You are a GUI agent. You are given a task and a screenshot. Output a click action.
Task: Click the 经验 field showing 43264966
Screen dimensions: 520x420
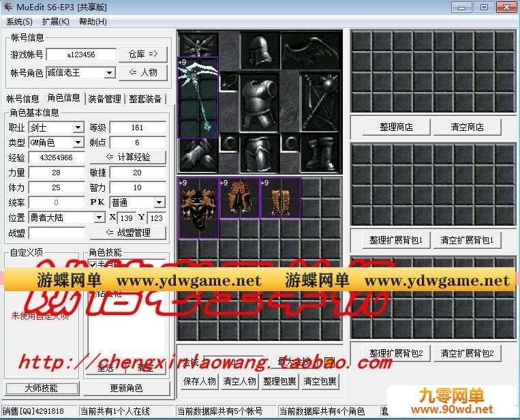[x=57, y=157]
